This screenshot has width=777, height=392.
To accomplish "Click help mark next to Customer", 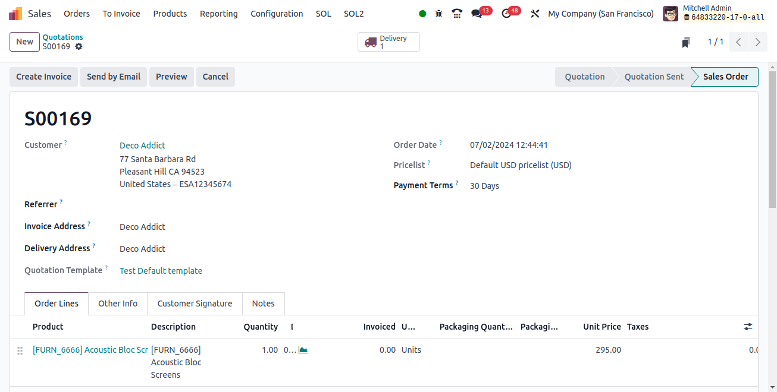I will pos(65,143).
